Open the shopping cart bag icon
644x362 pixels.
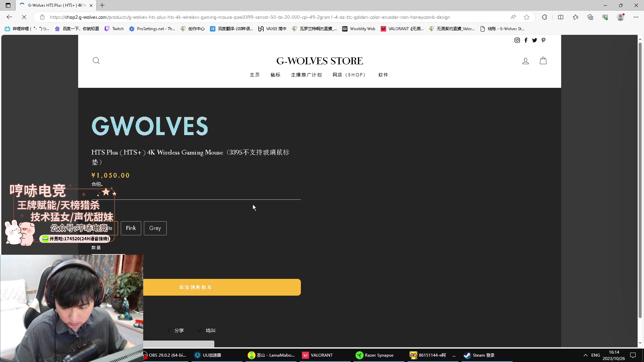click(543, 61)
